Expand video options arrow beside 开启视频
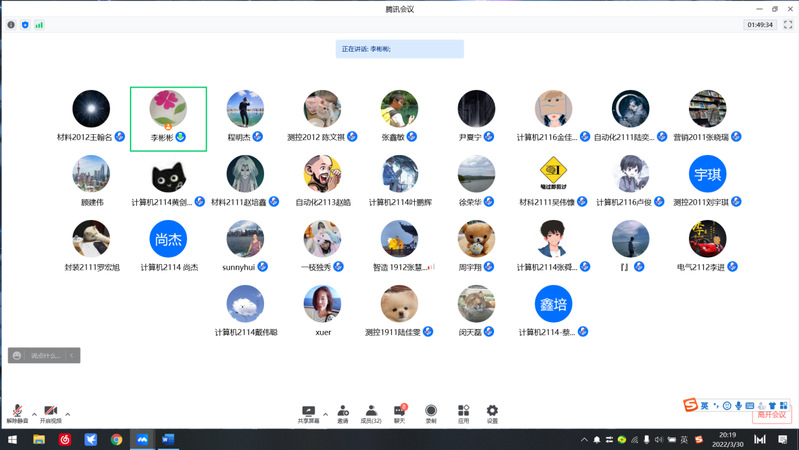The width and height of the screenshot is (799, 450). coord(68,414)
